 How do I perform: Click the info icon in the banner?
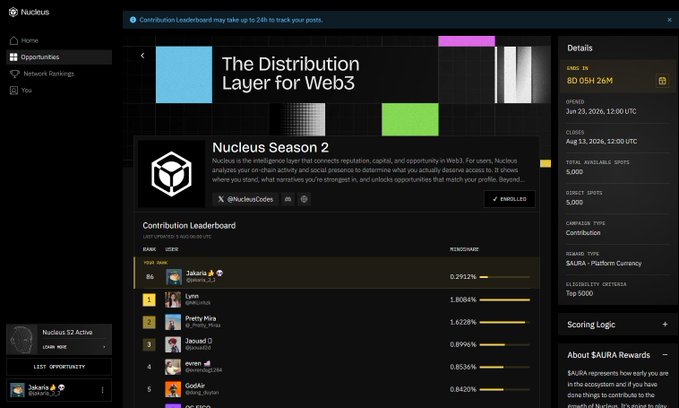tap(133, 20)
